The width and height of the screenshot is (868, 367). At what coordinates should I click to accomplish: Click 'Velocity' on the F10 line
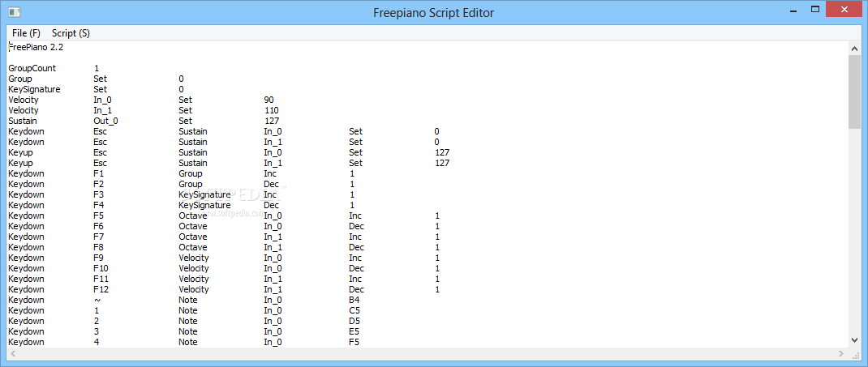click(x=194, y=269)
